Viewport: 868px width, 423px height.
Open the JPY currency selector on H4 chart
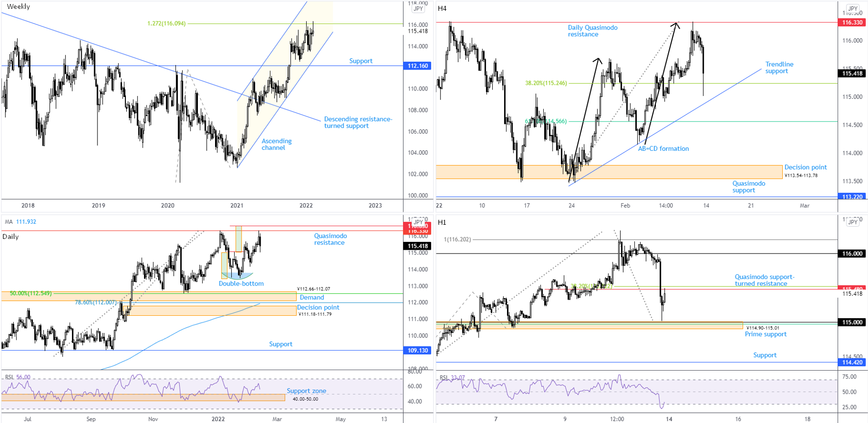click(x=853, y=9)
